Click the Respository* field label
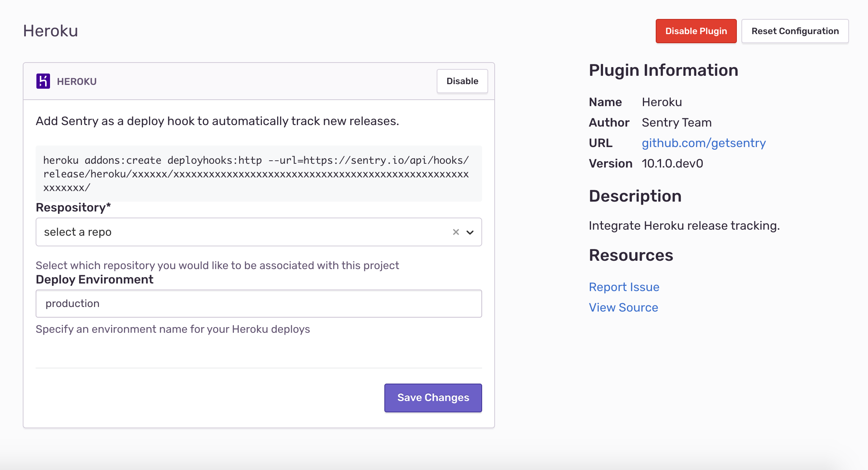 73,207
